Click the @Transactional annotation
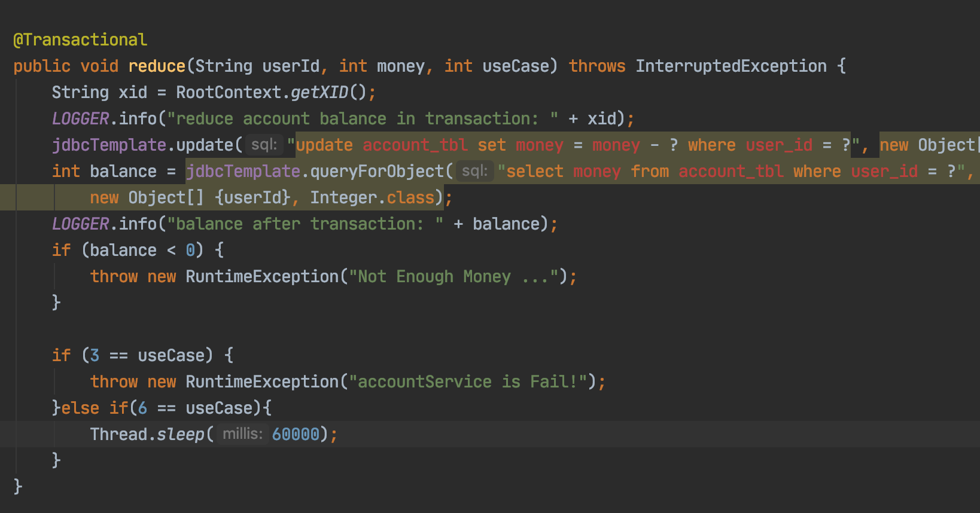 point(80,40)
